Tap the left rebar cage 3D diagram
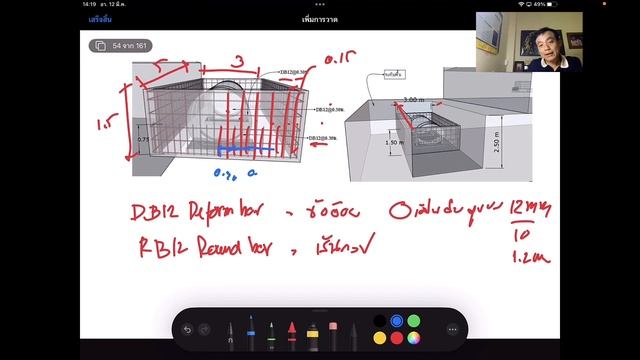Image resolution: width=640 pixels, height=360 pixels. tap(220, 119)
